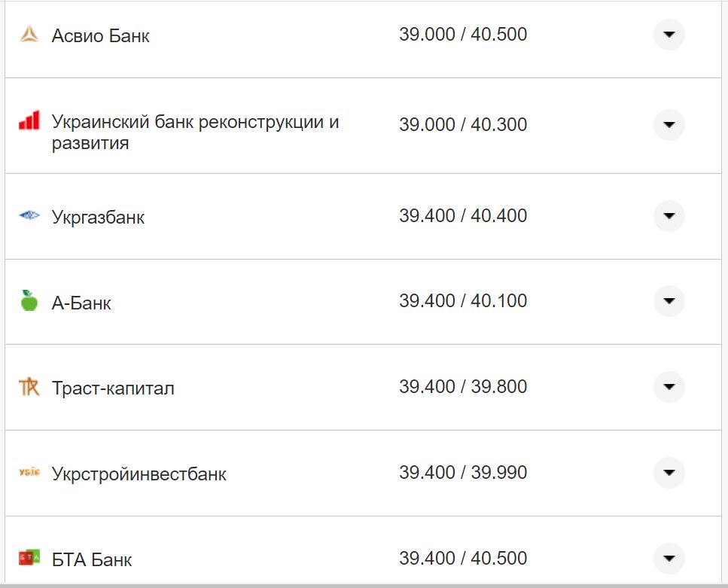Expand the Укрстройинвестбанк row

click(669, 472)
